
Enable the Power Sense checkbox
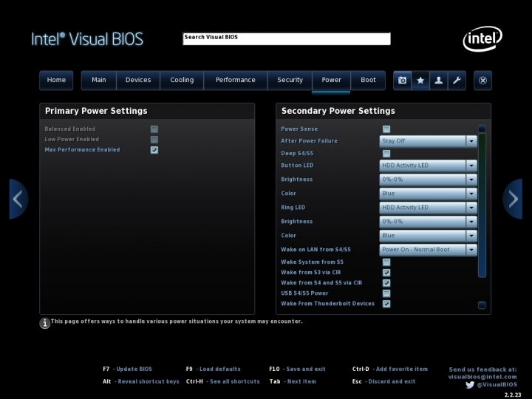click(386, 129)
